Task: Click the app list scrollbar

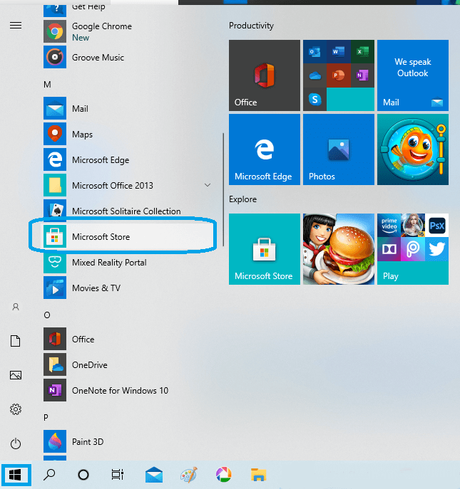Action: 223,190
